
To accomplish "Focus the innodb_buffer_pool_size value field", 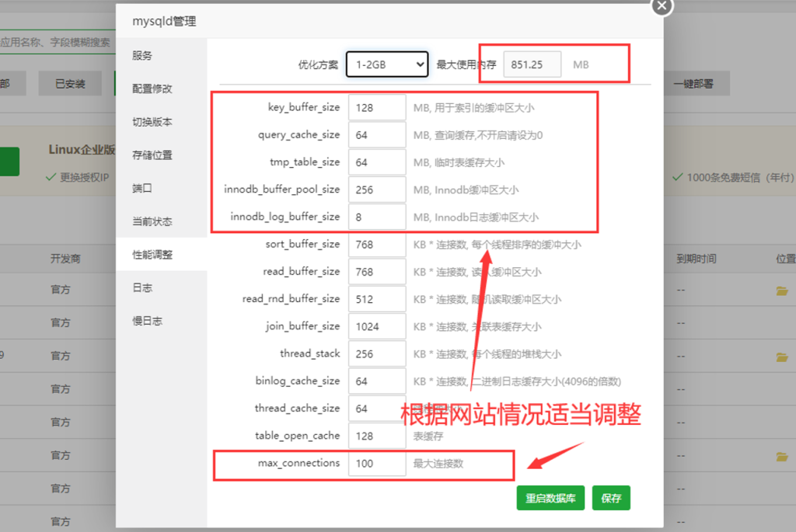I will coord(377,190).
